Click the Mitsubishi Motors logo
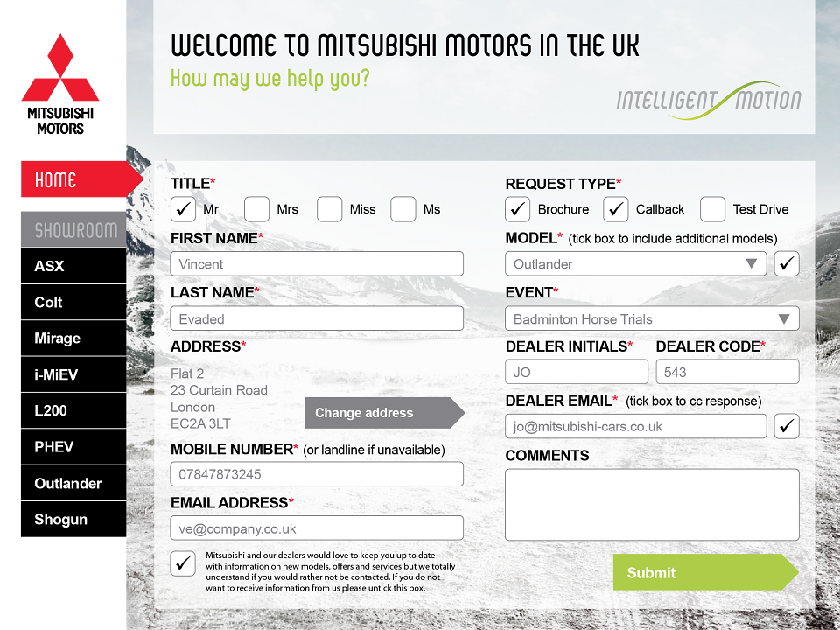The image size is (840, 630). 60,84
